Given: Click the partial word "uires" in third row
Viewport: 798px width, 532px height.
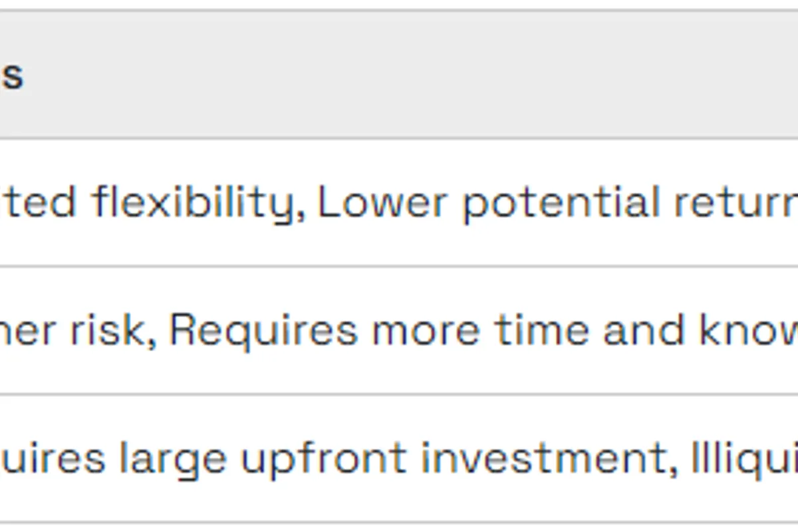Looking at the screenshot, I should click(x=52, y=458).
